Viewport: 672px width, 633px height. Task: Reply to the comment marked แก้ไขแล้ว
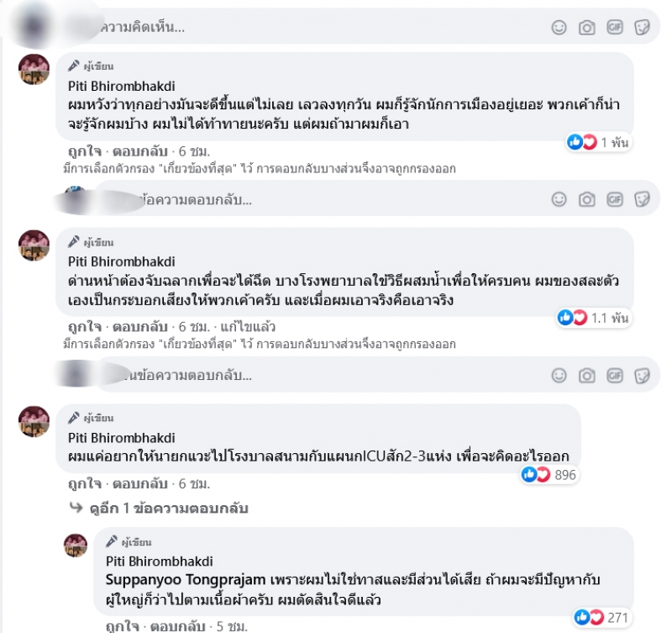click(140, 327)
